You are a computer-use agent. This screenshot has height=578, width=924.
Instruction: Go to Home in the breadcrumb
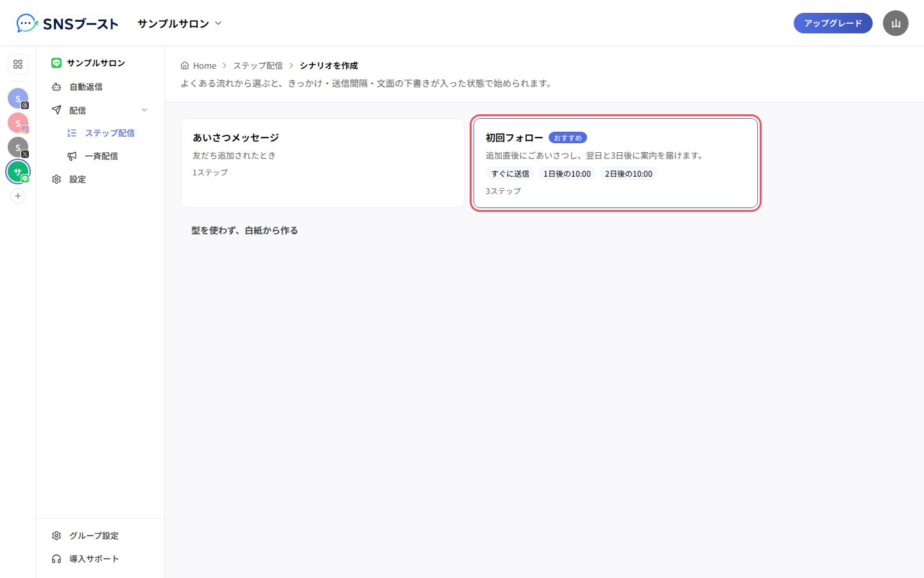199,66
